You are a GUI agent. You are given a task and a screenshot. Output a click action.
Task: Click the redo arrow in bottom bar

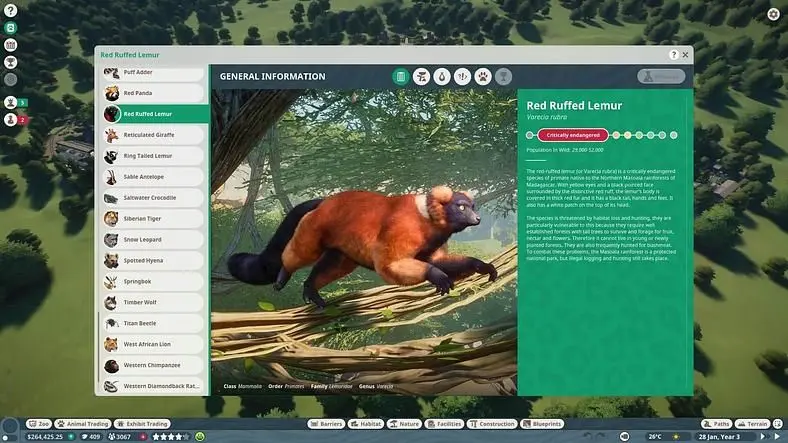[602, 437]
